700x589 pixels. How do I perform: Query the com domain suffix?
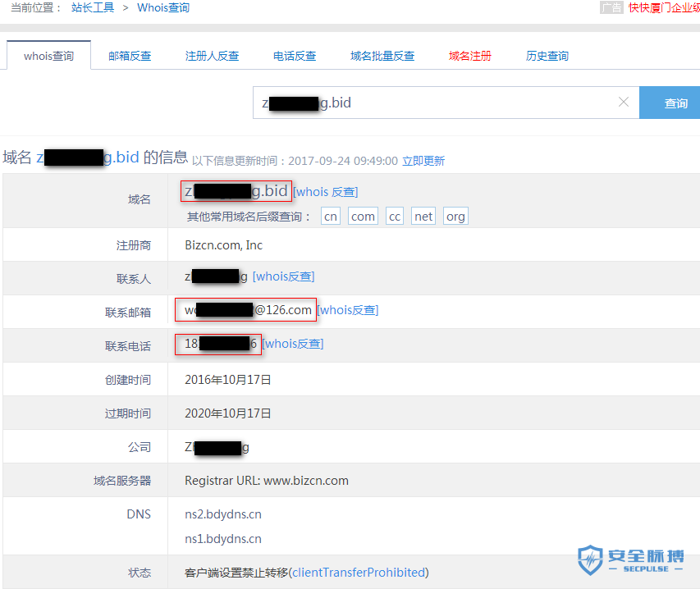(x=362, y=216)
